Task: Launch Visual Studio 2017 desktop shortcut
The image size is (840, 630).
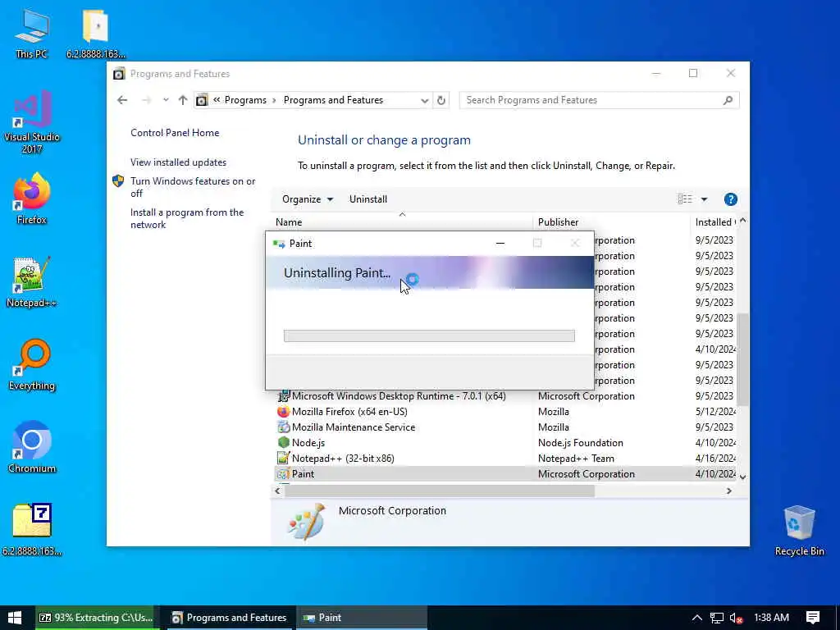Action: tap(32, 122)
